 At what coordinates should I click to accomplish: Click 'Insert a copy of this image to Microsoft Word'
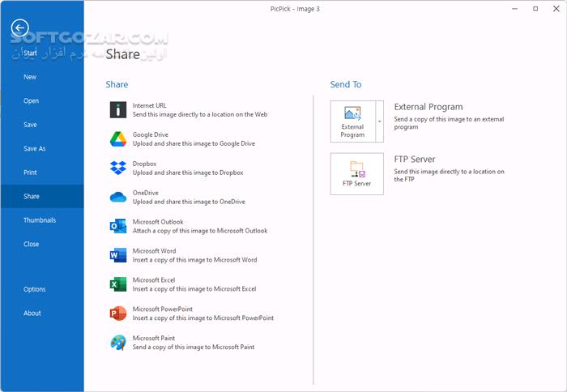194,260
